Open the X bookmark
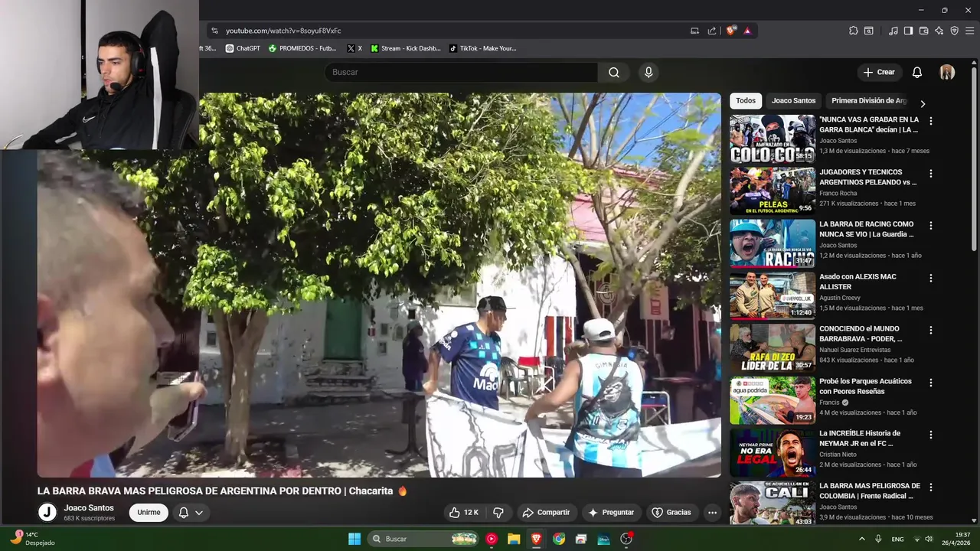Image resolution: width=980 pixels, height=551 pixels. pos(354,48)
